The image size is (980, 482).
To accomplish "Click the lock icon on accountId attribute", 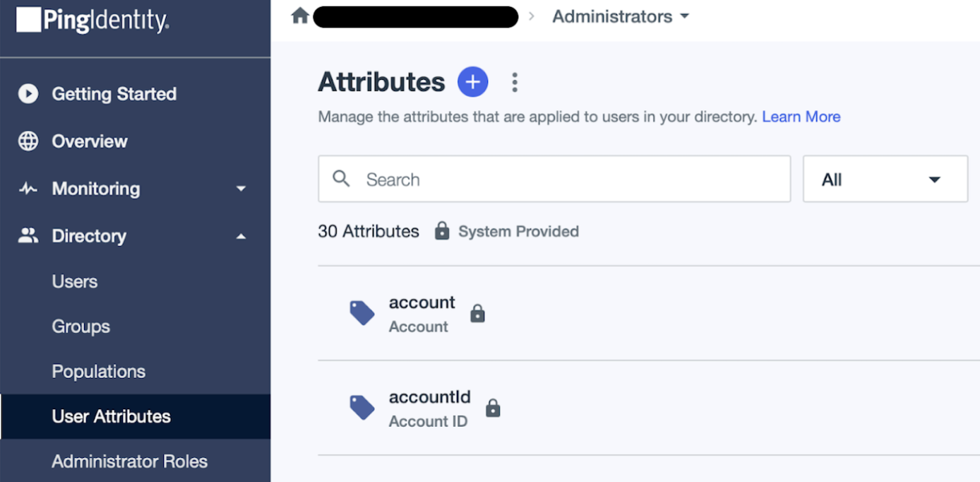I will coord(493,408).
